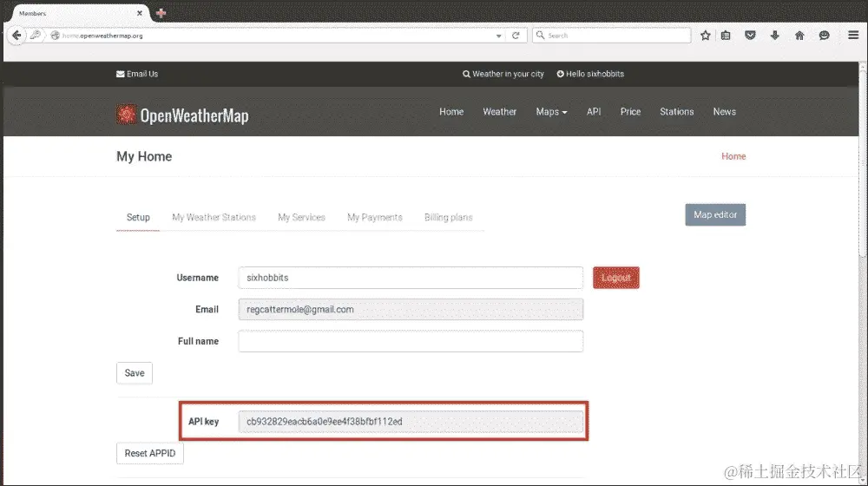Click the Reset APPID button
The height and width of the screenshot is (486, 868).
click(150, 453)
